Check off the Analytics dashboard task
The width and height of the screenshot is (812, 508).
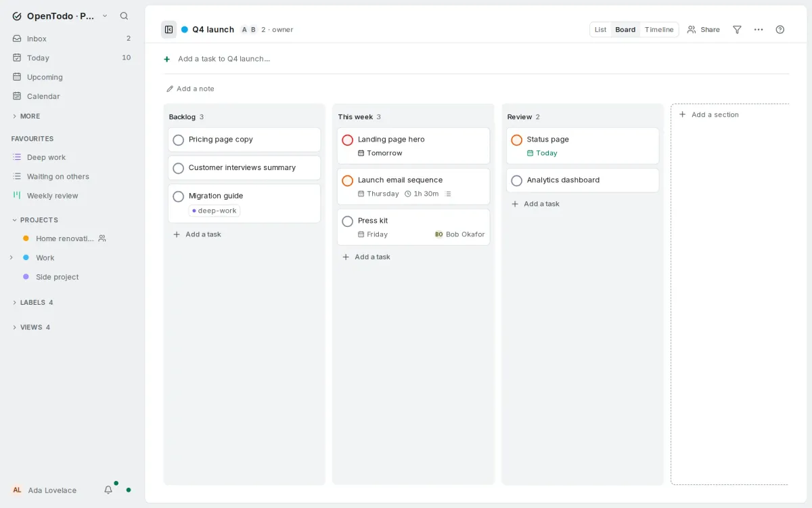pyautogui.click(x=516, y=181)
